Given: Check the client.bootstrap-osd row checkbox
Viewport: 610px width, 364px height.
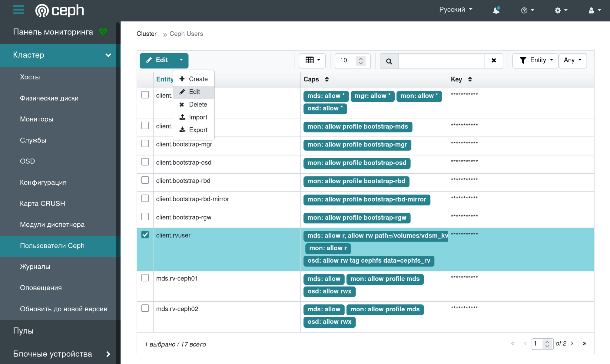Looking at the screenshot, I should (x=145, y=162).
